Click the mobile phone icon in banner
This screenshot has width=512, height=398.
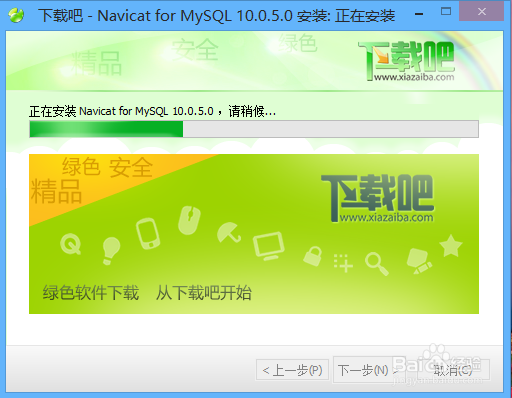click(148, 233)
